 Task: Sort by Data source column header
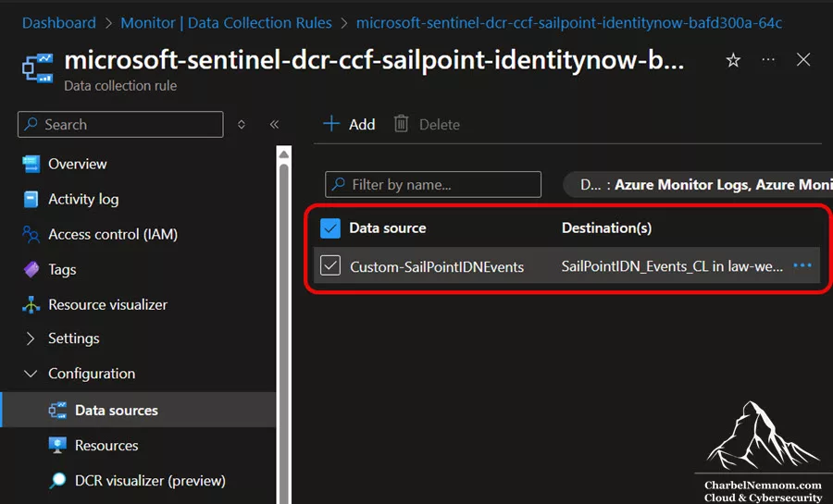(x=388, y=228)
